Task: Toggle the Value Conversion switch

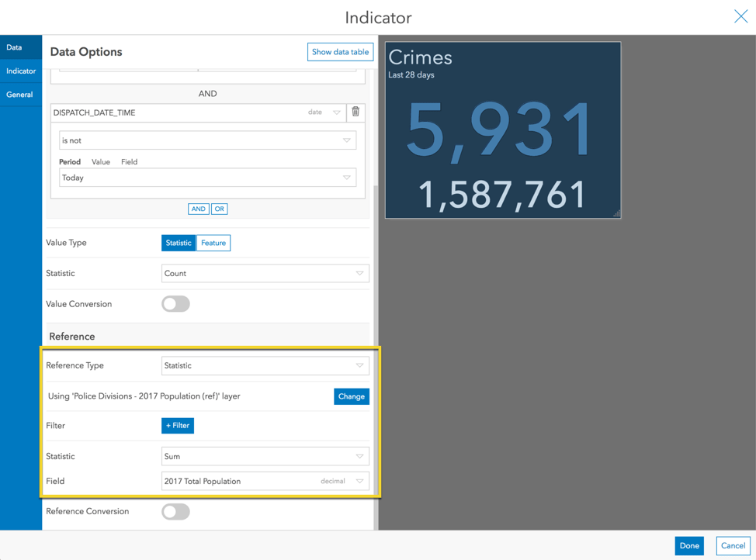Action: point(175,304)
